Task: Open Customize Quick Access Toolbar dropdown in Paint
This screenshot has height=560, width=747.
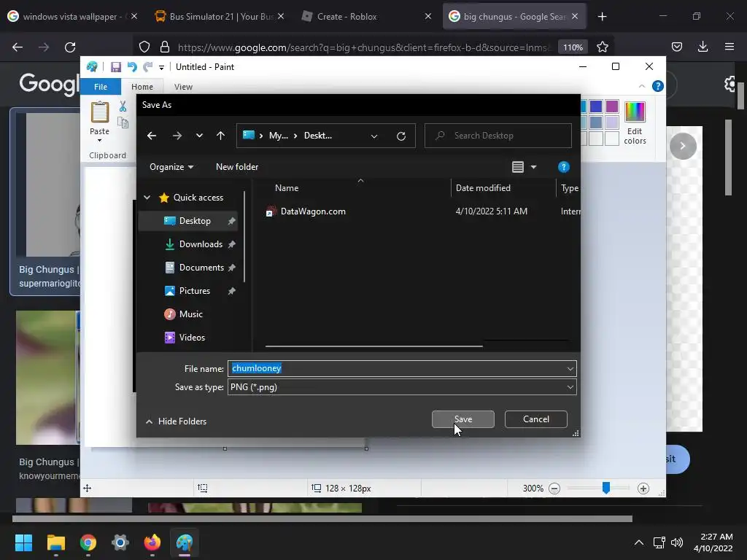Action: coord(161,68)
